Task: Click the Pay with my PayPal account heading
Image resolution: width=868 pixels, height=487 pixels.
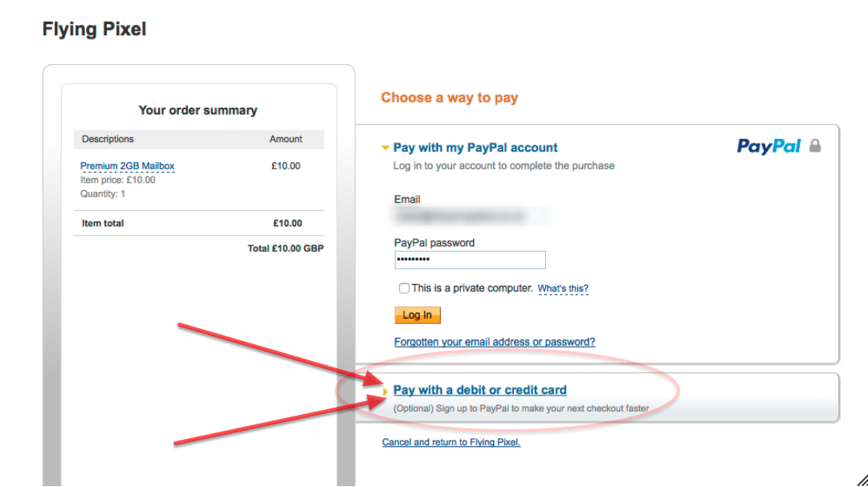Action: pyautogui.click(x=475, y=148)
